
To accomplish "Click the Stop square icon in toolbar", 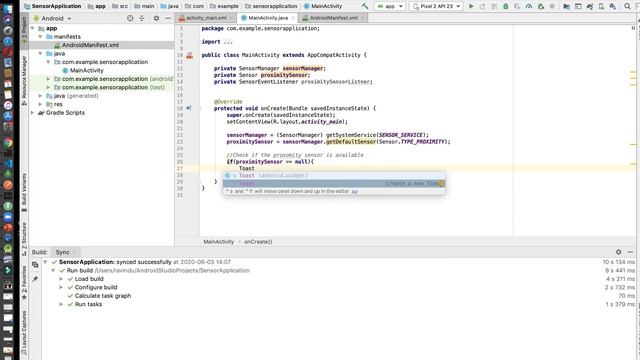I will 552,6.
